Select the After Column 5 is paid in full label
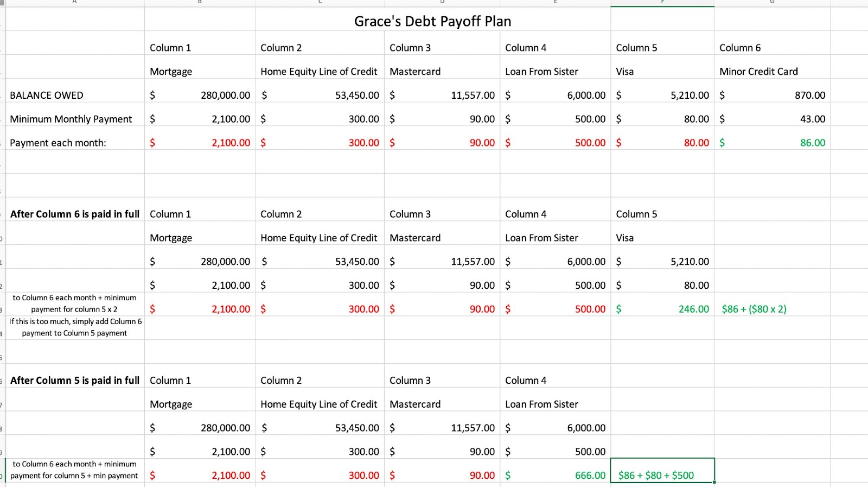 click(75, 380)
